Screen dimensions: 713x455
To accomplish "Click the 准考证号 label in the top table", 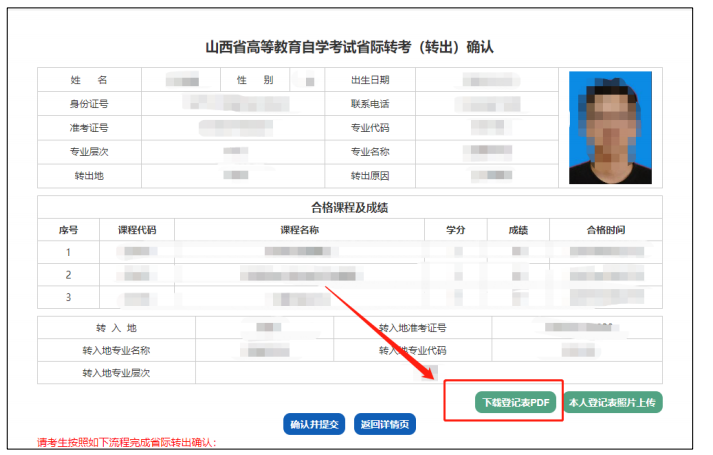I will (89, 128).
